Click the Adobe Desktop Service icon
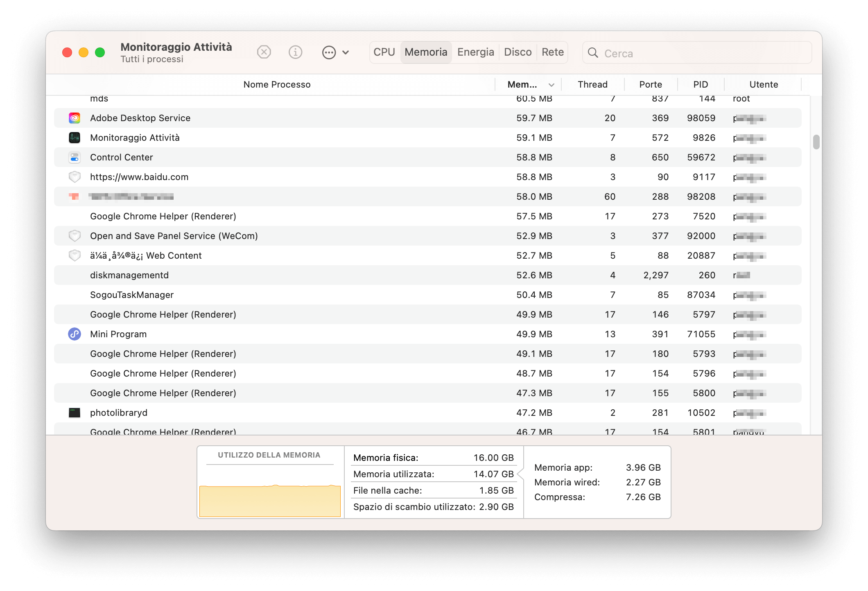 [75, 118]
